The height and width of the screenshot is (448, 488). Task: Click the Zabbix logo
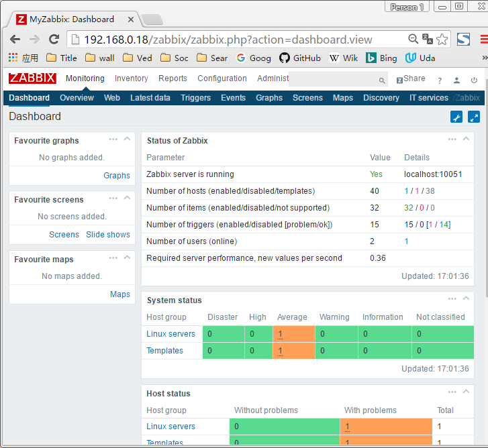coord(32,78)
